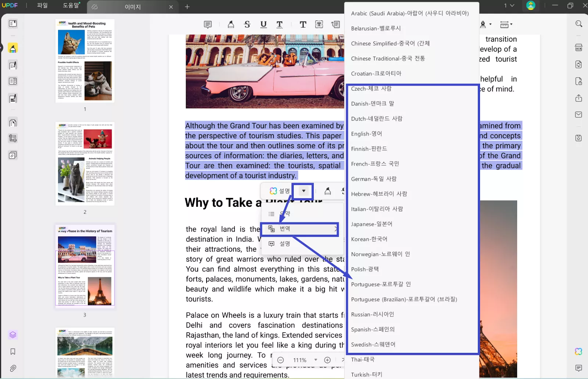Open the OCR recognition tool
Viewport: 588px width, 379px height.
pos(578,48)
